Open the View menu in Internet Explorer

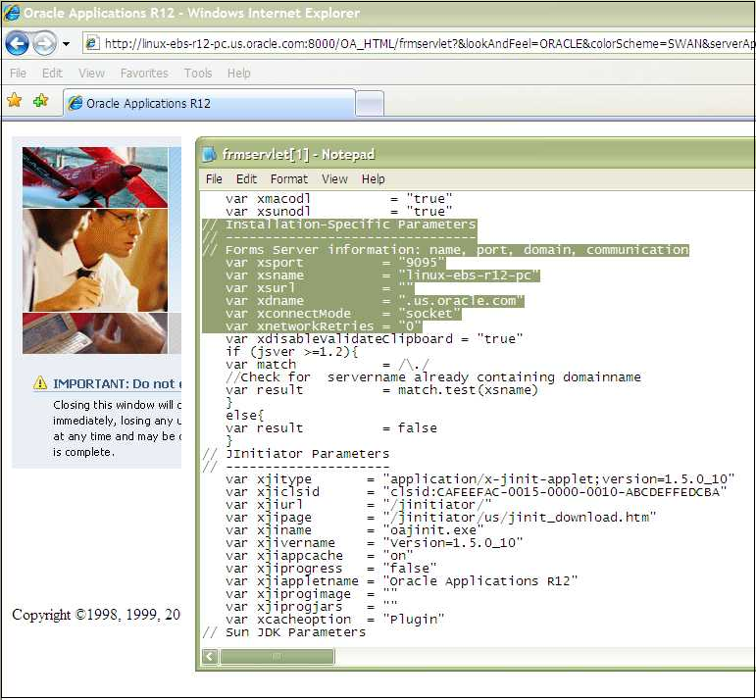pyautogui.click(x=91, y=74)
